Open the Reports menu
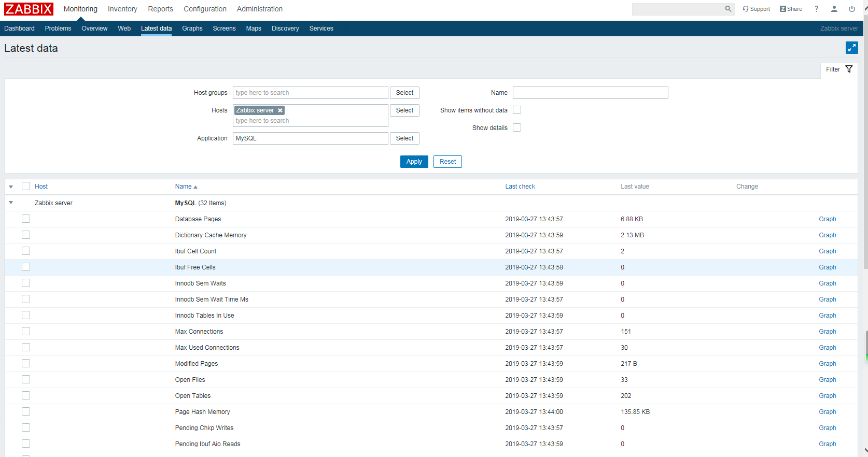The image size is (868, 457). coord(161,9)
